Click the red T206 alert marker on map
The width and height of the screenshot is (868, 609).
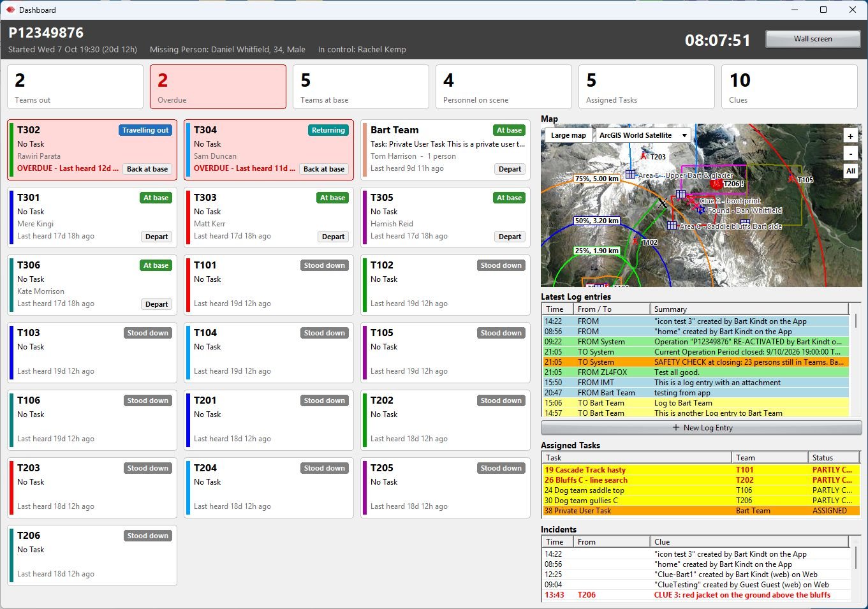716,184
